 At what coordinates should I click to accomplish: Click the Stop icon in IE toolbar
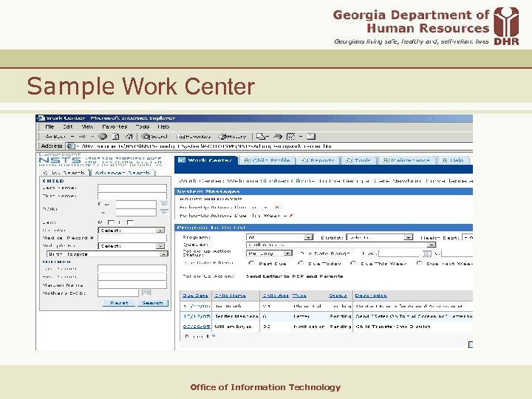(103, 137)
